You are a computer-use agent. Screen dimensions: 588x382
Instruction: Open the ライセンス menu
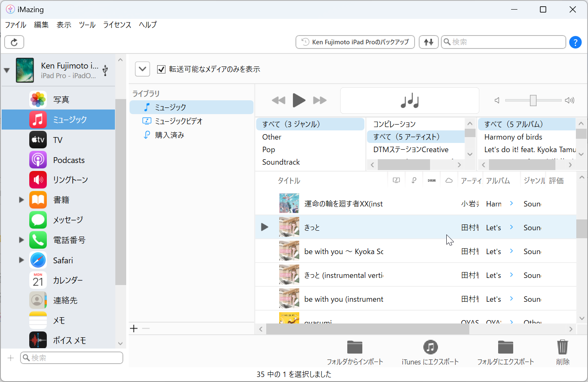pos(117,25)
